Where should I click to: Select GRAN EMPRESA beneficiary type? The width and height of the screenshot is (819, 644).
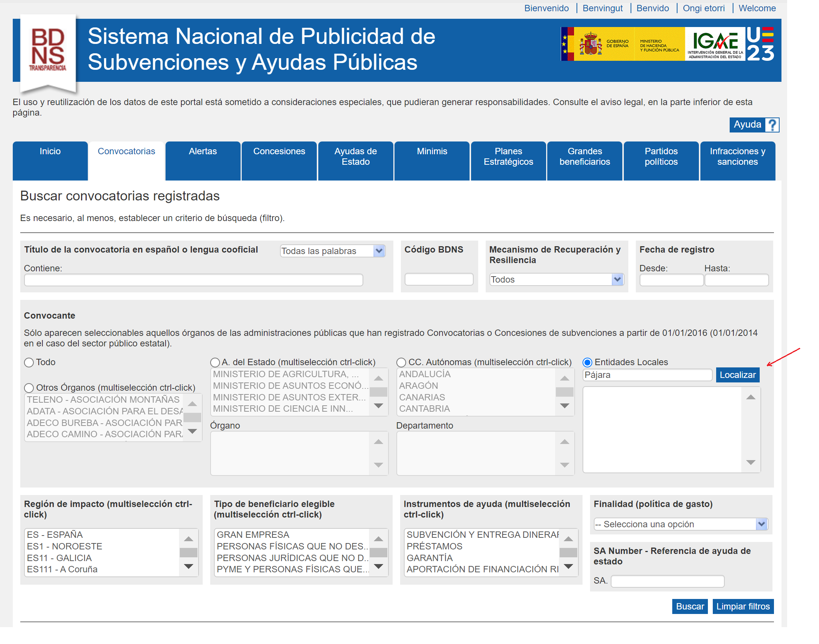253,535
